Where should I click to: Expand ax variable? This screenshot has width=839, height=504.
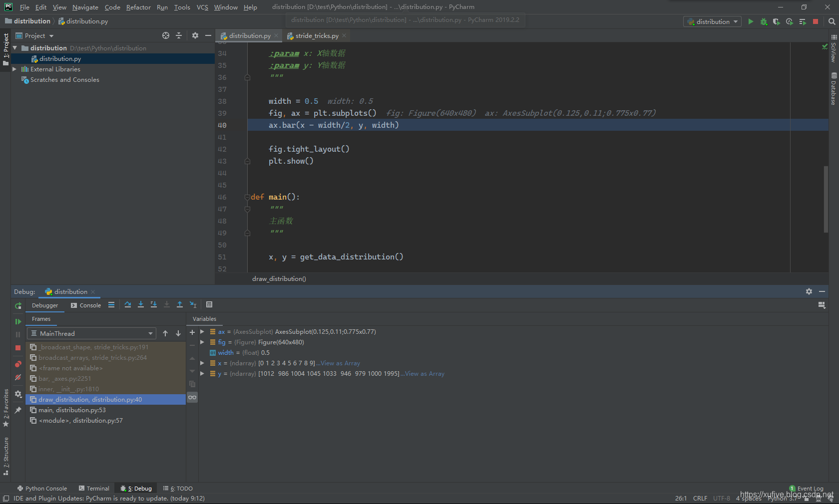click(x=202, y=331)
